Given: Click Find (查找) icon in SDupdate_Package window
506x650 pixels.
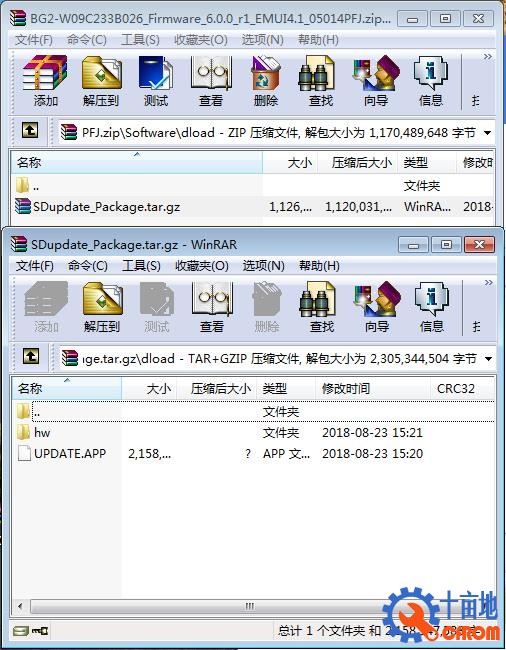Looking at the screenshot, I should click(x=321, y=307).
